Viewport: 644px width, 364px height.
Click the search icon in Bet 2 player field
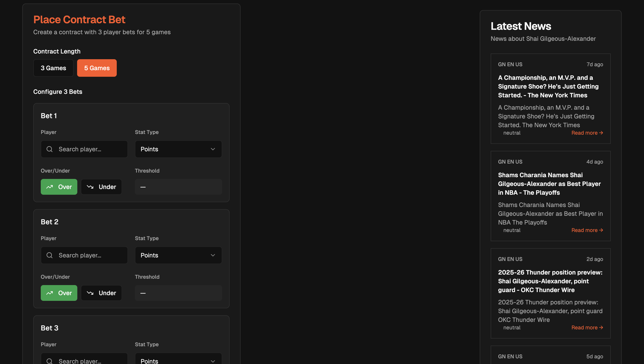[50, 255]
